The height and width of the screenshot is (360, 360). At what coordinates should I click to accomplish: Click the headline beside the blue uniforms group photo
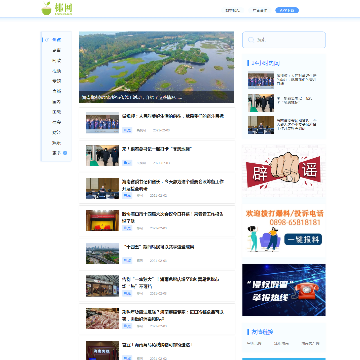[x=173, y=116]
